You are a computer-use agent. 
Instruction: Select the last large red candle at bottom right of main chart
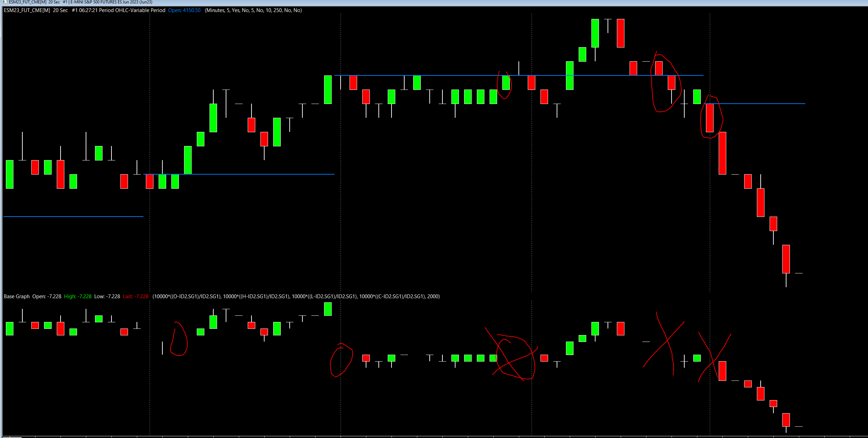point(786,259)
